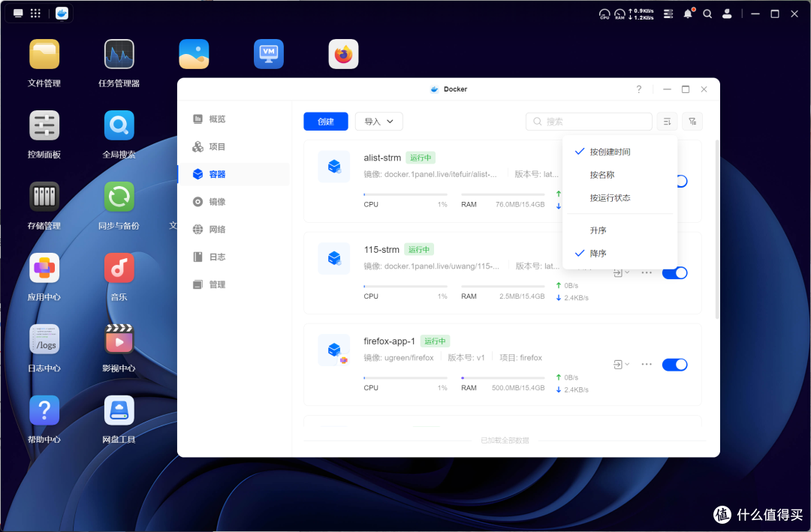Click the firefox-app-1 RAM usage bar
This screenshot has height=532, width=811.
[502, 378]
